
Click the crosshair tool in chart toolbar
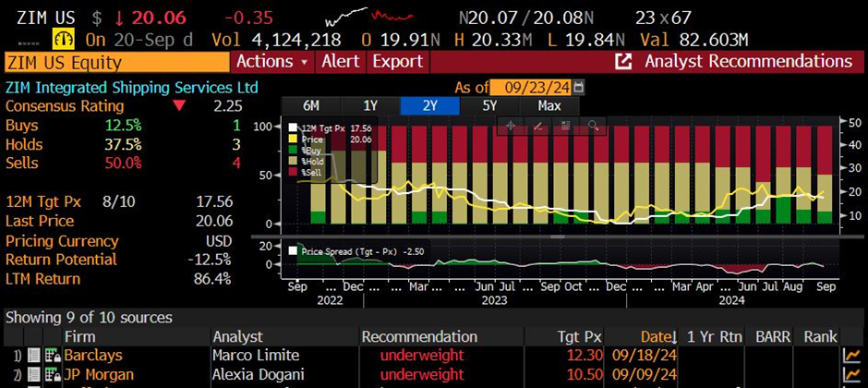coord(509,125)
